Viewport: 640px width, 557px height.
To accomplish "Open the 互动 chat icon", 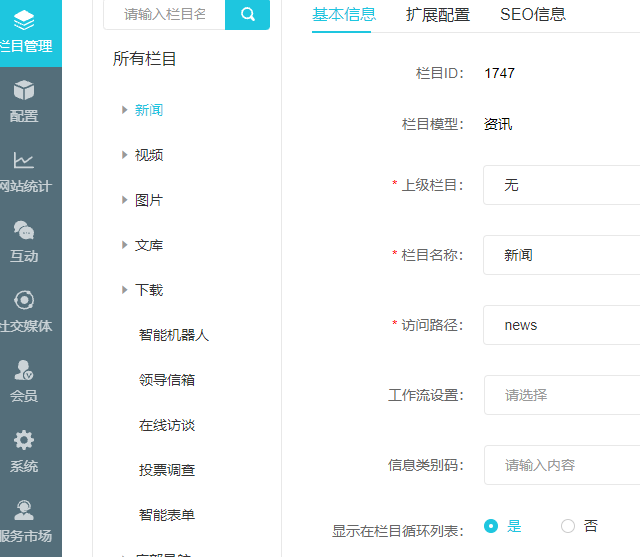I will click(24, 241).
